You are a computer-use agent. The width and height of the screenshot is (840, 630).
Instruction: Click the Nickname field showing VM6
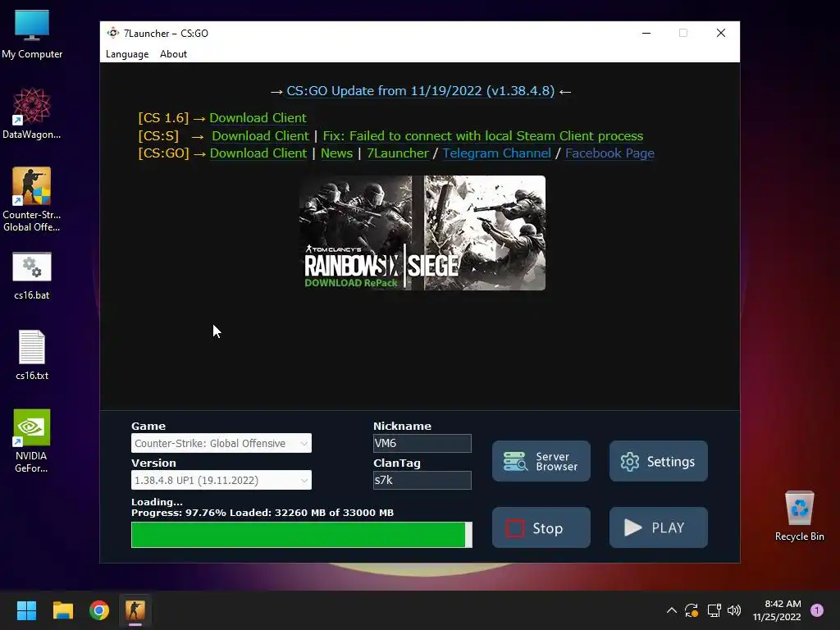422,443
